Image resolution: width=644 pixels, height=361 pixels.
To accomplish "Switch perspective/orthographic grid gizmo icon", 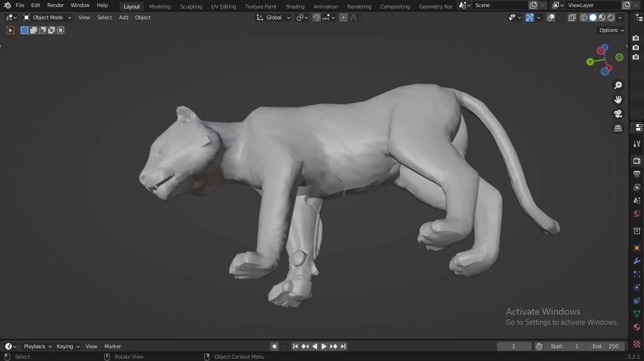I will (618, 128).
